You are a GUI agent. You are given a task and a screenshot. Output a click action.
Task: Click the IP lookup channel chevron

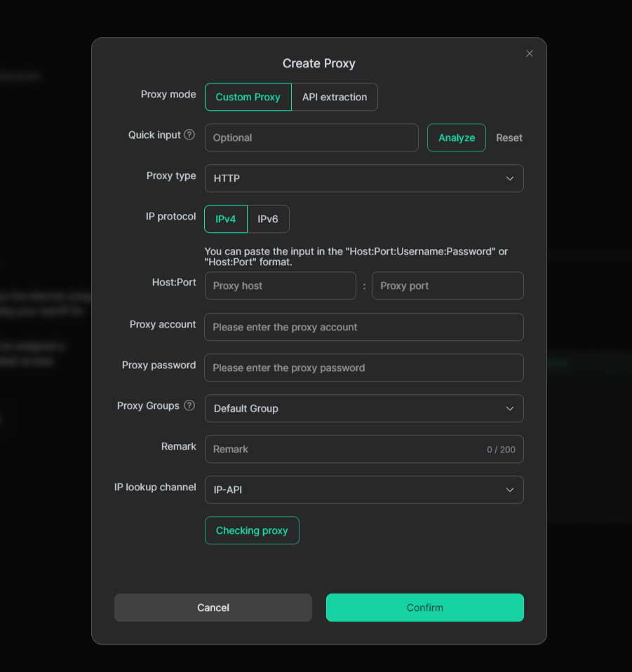(x=510, y=490)
